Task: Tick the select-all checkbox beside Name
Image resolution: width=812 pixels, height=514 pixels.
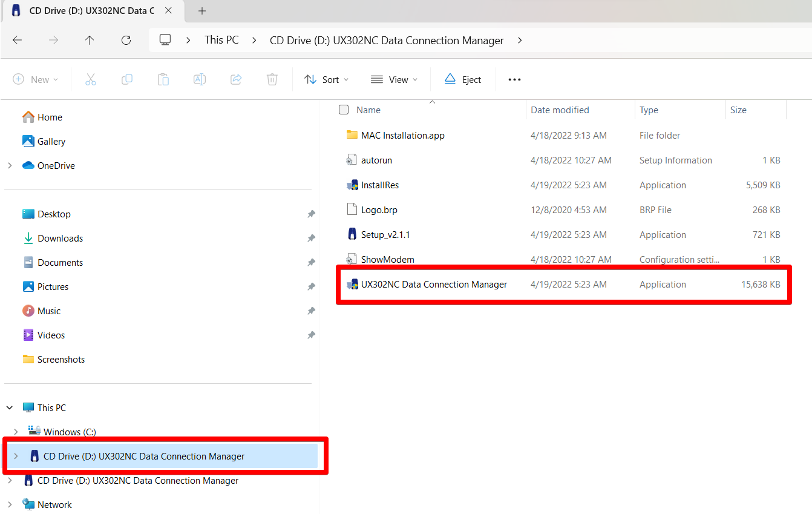Action: coord(344,110)
